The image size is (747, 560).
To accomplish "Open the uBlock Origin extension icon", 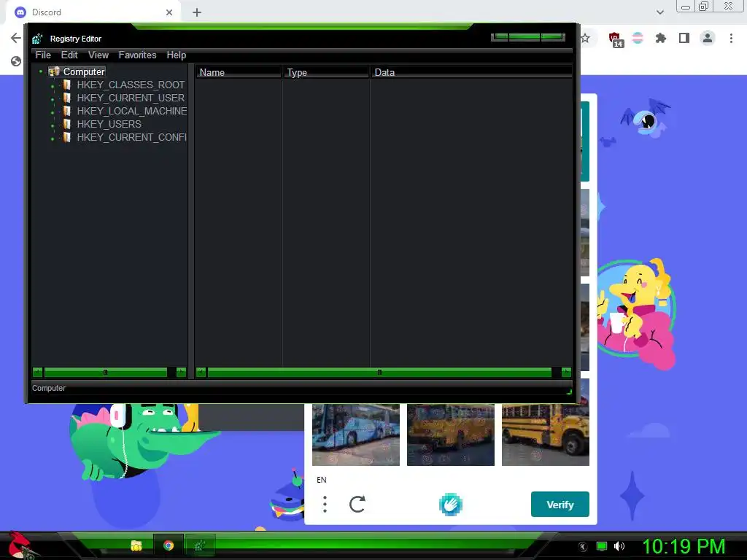I will click(616, 39).
